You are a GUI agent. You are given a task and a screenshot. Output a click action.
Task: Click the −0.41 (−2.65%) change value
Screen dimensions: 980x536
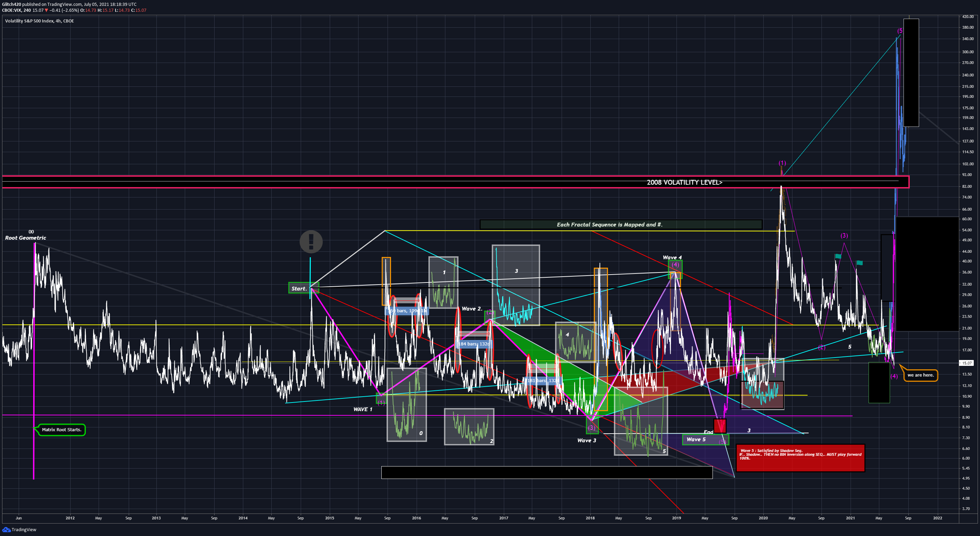[64, 10]
